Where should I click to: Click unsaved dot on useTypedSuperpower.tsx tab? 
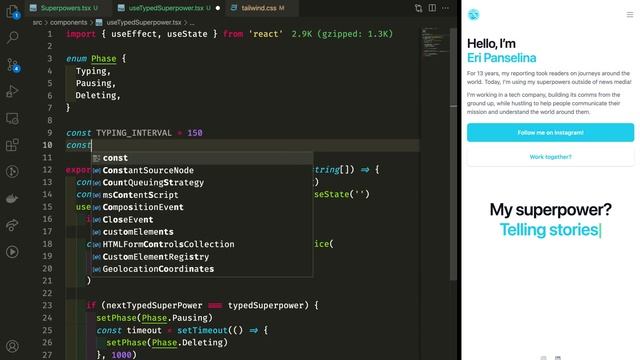pyautogui.click(x=218, y=8)
